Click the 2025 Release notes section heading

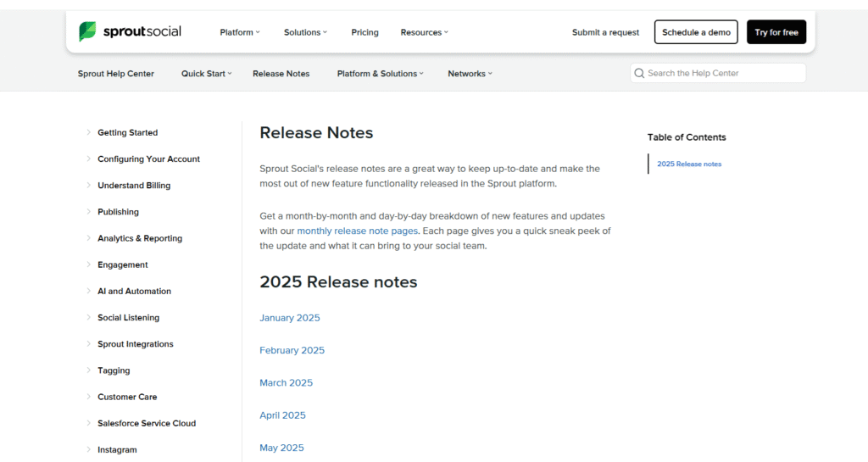338,282
